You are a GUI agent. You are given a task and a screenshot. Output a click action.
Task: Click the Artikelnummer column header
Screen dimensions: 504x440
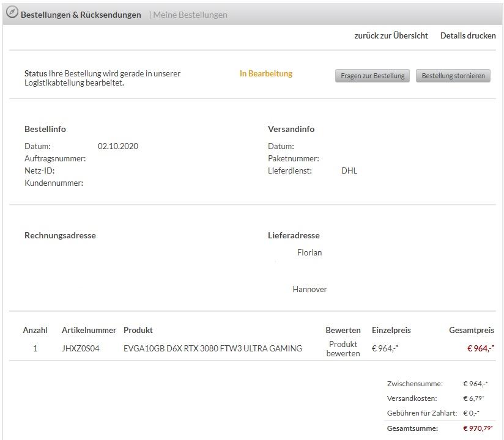coord(89,330)
